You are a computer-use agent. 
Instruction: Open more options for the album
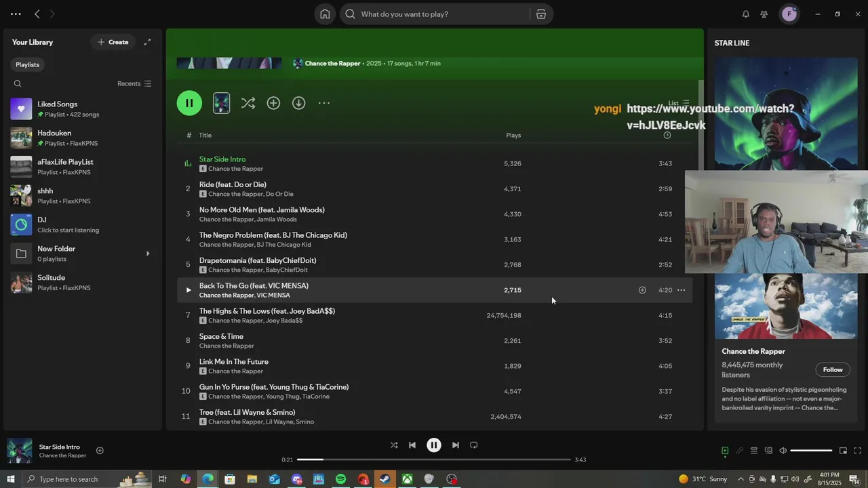click(x=324, y=103)
